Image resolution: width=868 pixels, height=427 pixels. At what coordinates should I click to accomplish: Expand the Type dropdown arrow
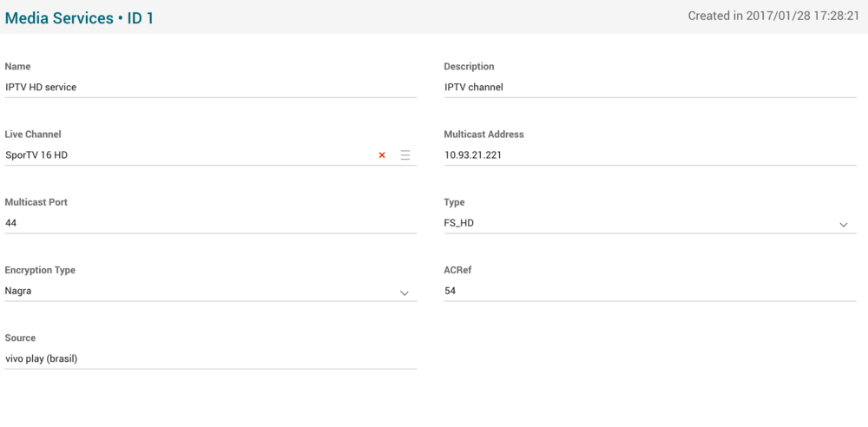click(x=843, y=225)
